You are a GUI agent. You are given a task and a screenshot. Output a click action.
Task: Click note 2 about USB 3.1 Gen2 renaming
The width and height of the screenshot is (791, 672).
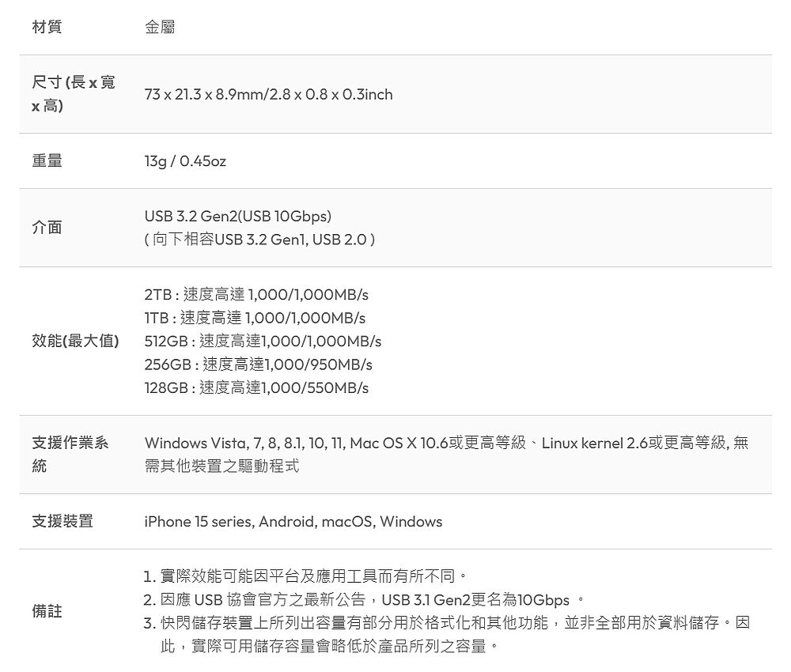364,600
